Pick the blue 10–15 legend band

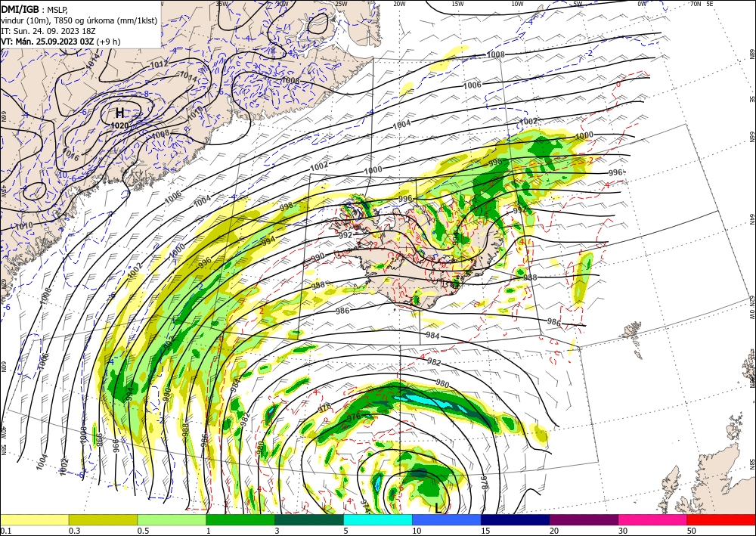tap(447, 519)
